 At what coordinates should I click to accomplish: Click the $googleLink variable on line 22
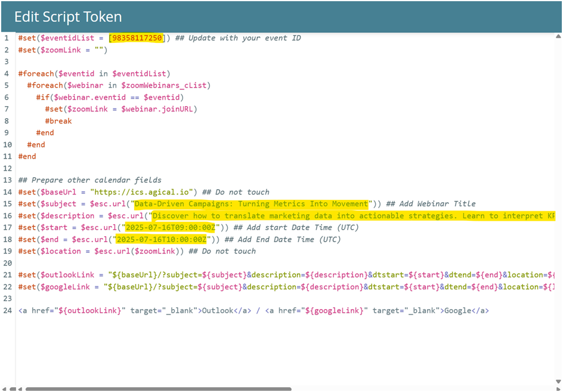pos(64,287)
